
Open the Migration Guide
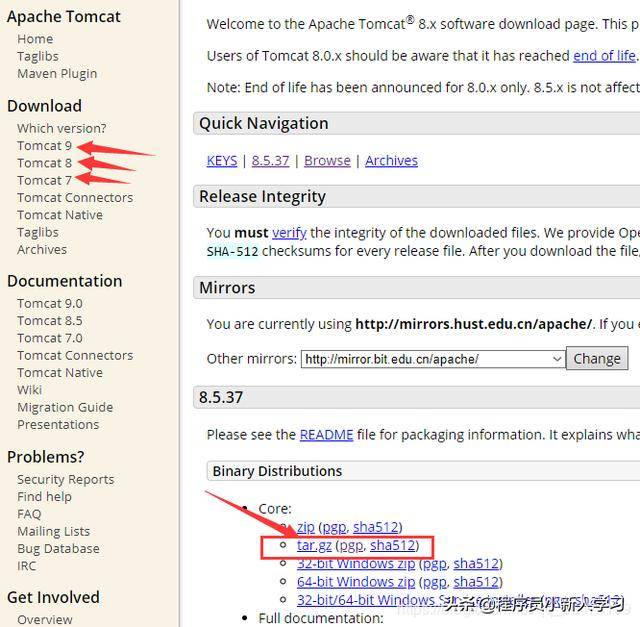click(65, 407)
